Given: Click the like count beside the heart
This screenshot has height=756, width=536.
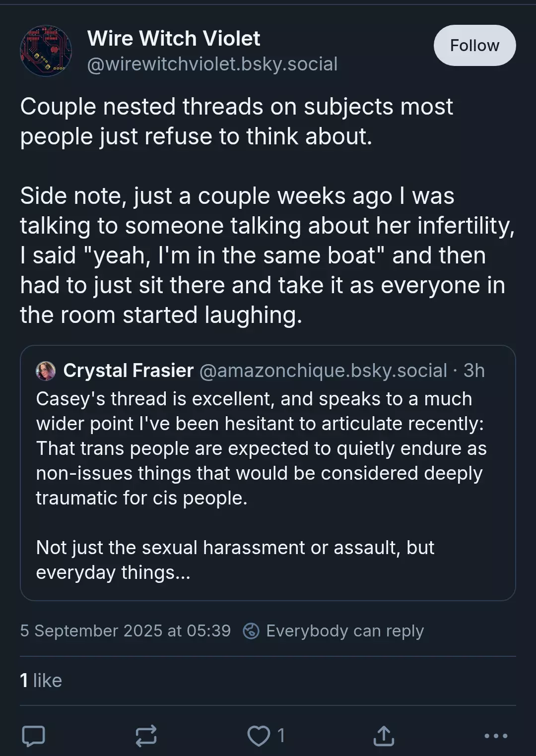Looking at the screenshot, I should [281, 736].
